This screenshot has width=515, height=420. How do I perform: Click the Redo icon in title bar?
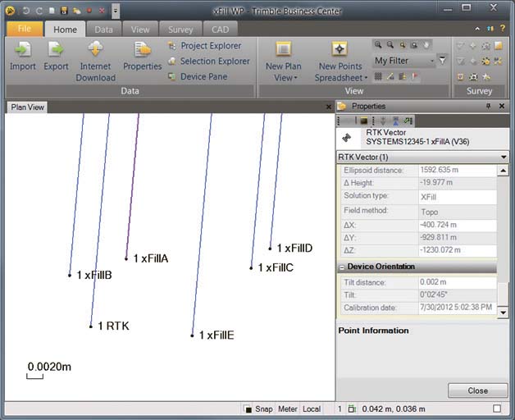(x=39, y=11)
